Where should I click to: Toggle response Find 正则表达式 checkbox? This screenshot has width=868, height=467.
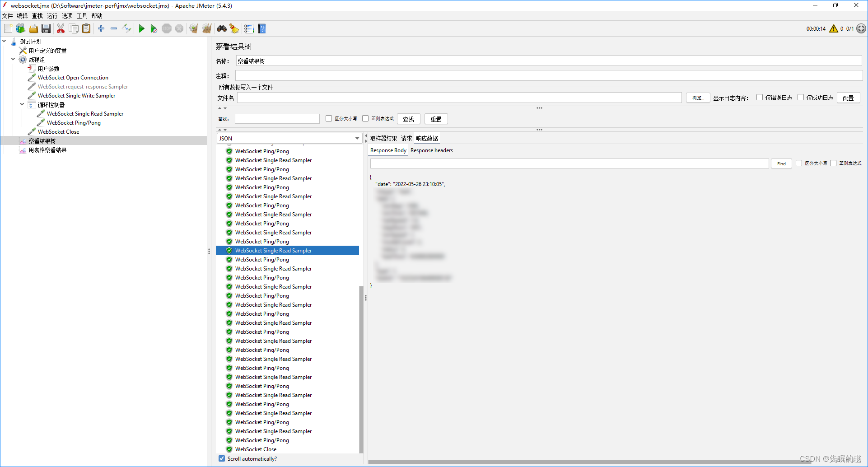pos(833,163)
